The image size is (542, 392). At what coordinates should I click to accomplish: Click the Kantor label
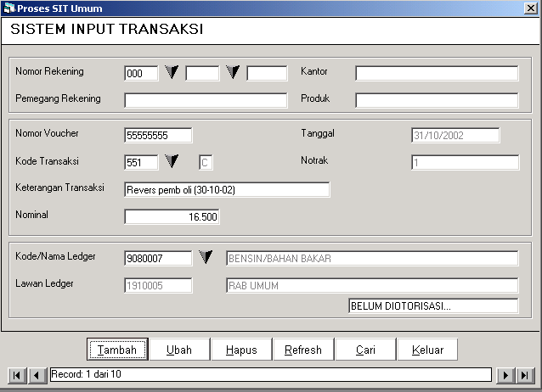[313, 71]
